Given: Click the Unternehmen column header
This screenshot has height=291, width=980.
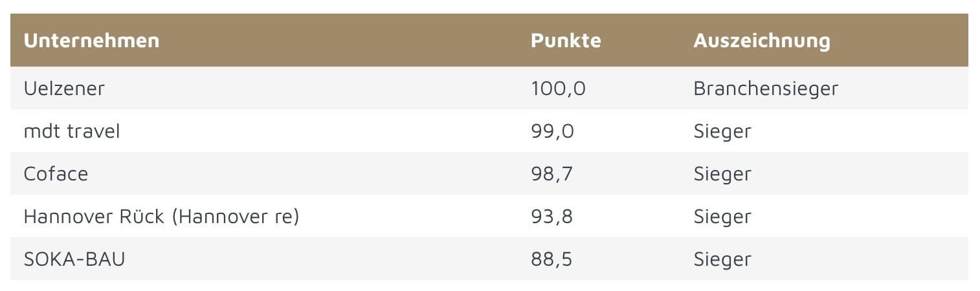Looking at the screenshot, I should (x=91, y=41).
